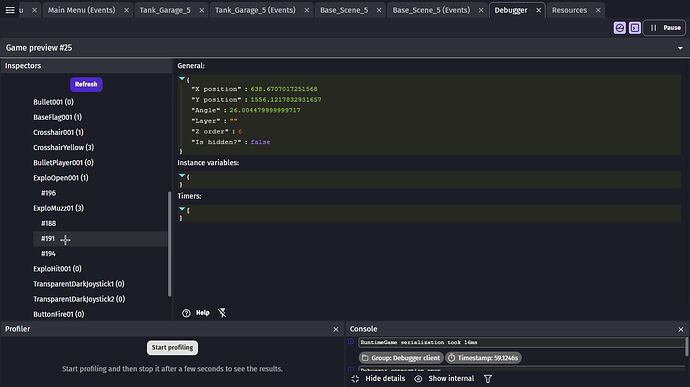Collapse the General JSON tree arrow
The width and height of the screenshot is (690, 387).
(x=182, y=78)
